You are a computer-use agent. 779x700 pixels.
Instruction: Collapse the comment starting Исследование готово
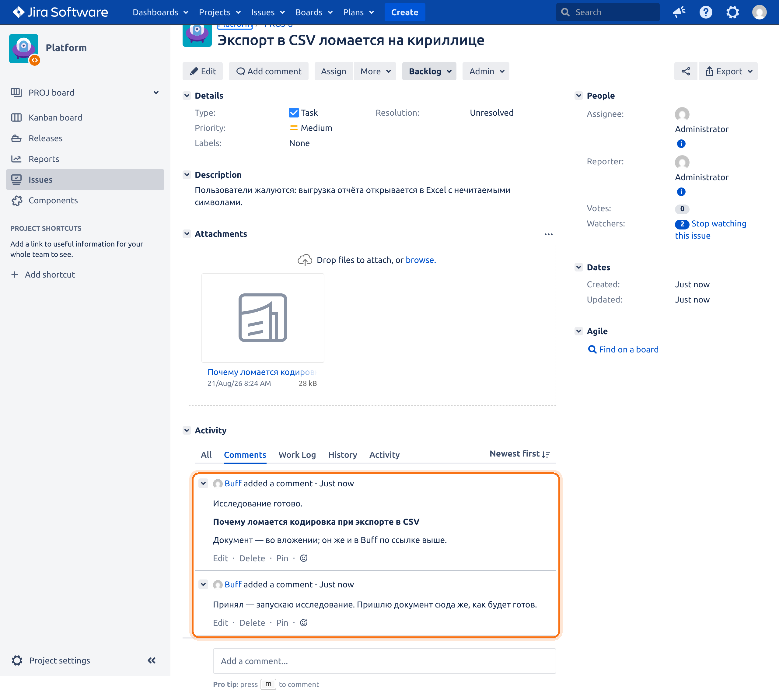click(203, 483)
